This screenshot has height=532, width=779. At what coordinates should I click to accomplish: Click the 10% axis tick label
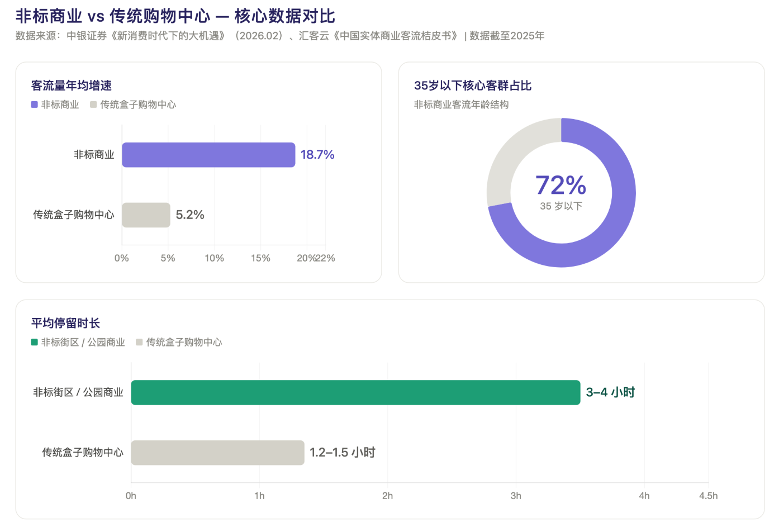pyautogui.click(x=214, y=258)
